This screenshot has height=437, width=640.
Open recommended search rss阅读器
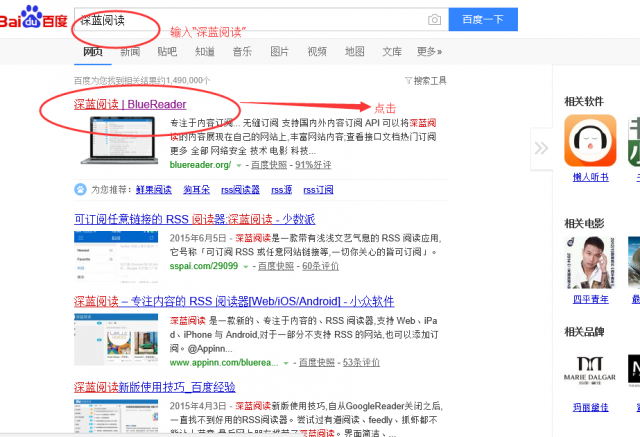[x=240, y=190]
